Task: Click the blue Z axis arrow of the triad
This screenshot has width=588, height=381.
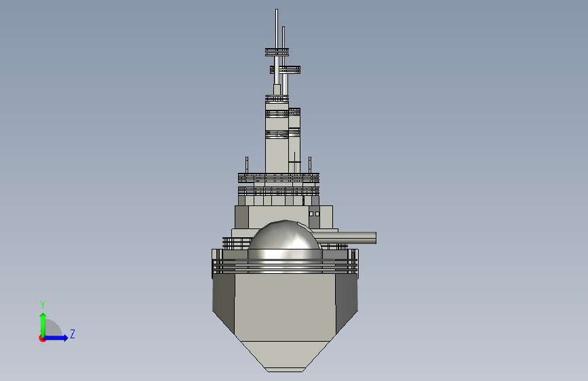Action: (x=56, y=338)
